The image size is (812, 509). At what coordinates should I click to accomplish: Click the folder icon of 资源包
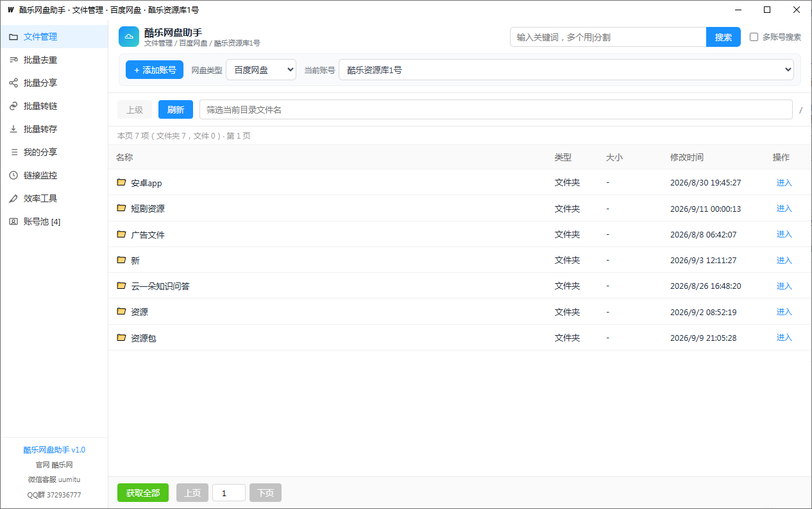coord(121,337)
